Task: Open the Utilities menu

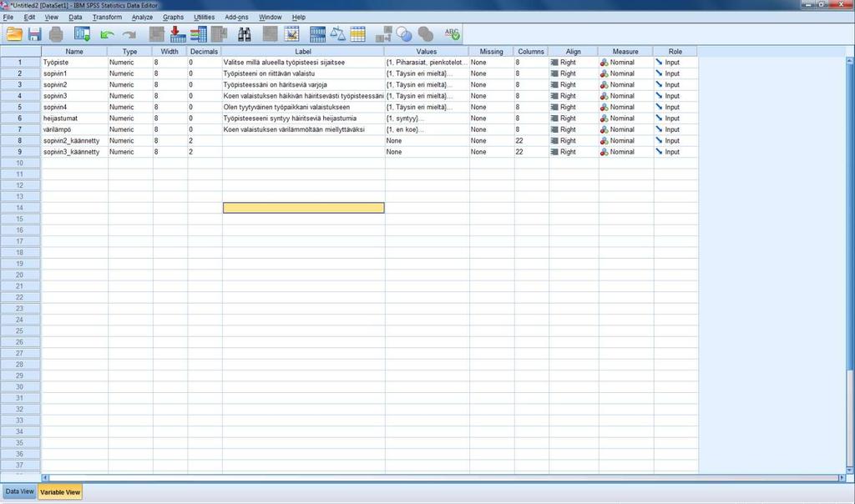Action: coord(204,17)
